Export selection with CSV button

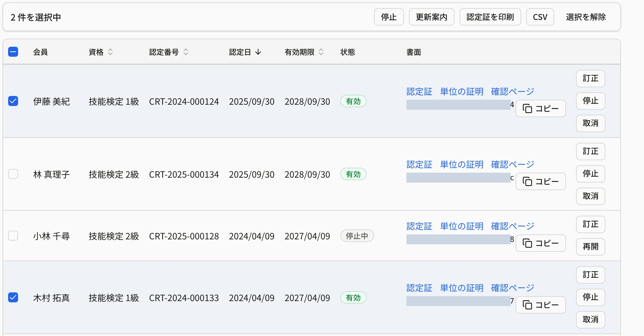coord(540,17)
